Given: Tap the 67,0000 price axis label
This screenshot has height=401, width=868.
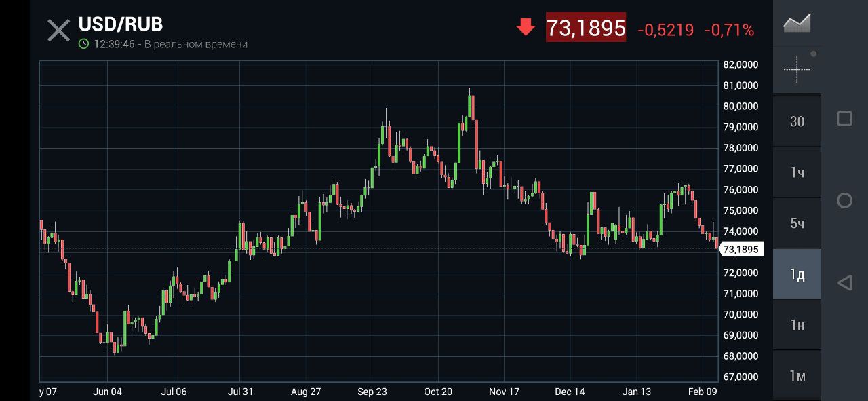Looking at the screenshot, I should tap(741, 377).
